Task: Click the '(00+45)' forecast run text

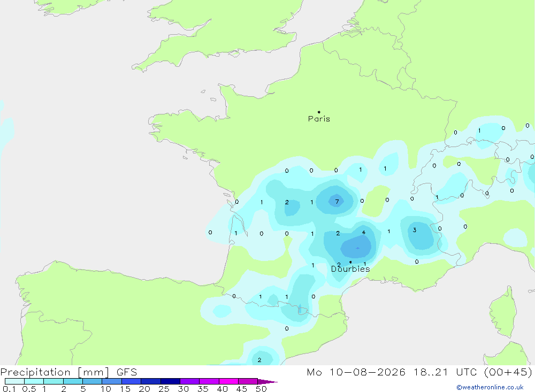Action: [x=508, y=372]
